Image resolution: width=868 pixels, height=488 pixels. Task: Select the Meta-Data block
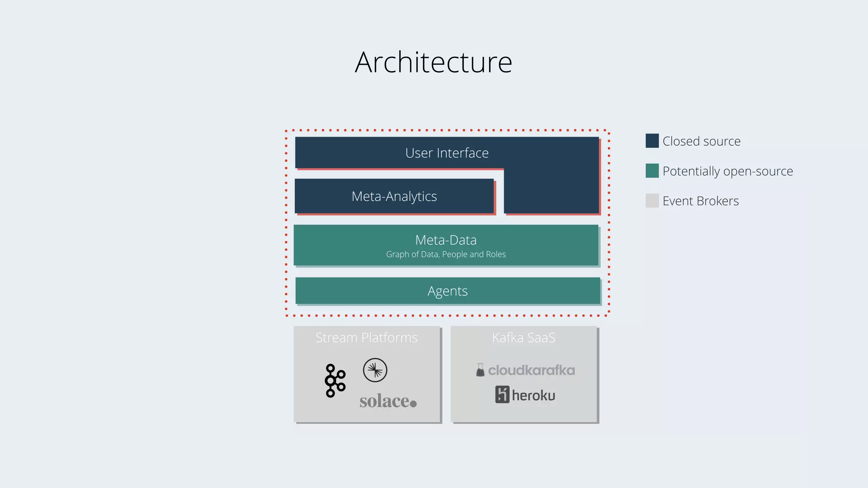coord(446,240)
